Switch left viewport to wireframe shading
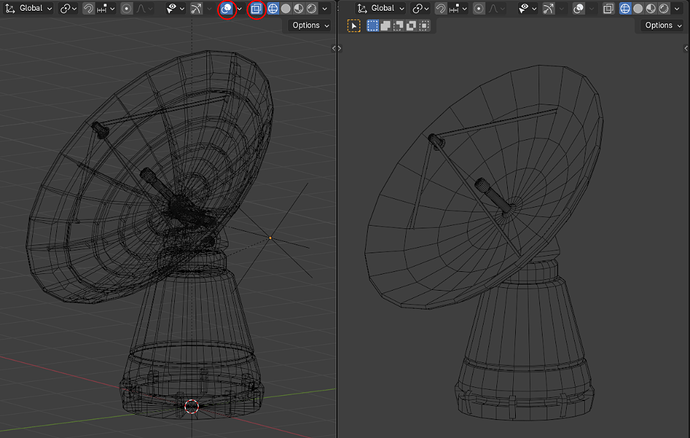Viewport: 690px width, 438px height. pyautogui.click(x=272, y=8)
